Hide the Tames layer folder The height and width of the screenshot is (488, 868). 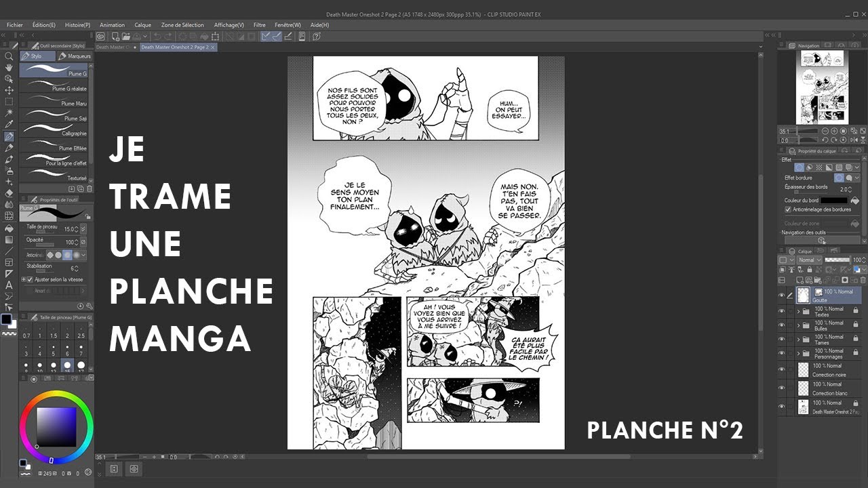pos(781,340)
